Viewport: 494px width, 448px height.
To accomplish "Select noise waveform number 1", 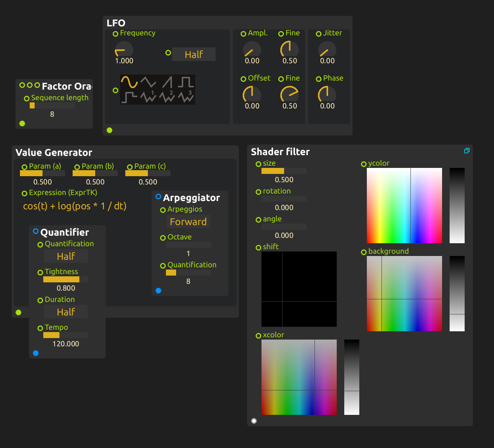I will [148, 97].
